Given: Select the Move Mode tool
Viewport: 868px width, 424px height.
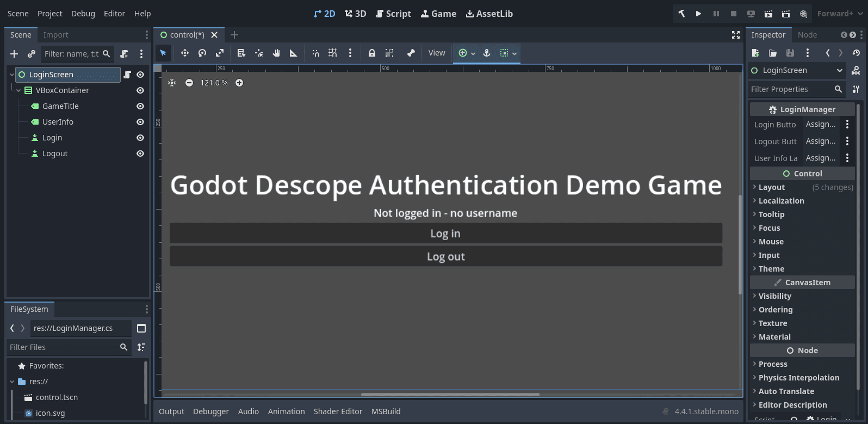Looking at the screenshot, I should click(x=185, y=53).
